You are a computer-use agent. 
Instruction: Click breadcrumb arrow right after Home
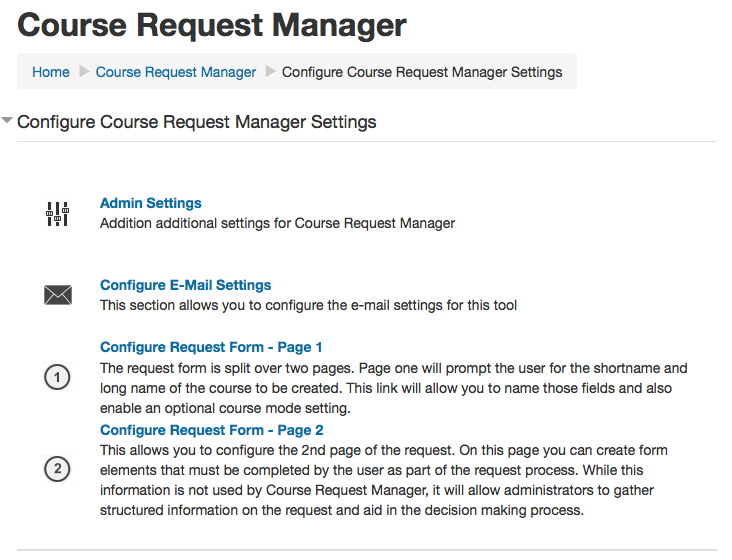[84, 72]
